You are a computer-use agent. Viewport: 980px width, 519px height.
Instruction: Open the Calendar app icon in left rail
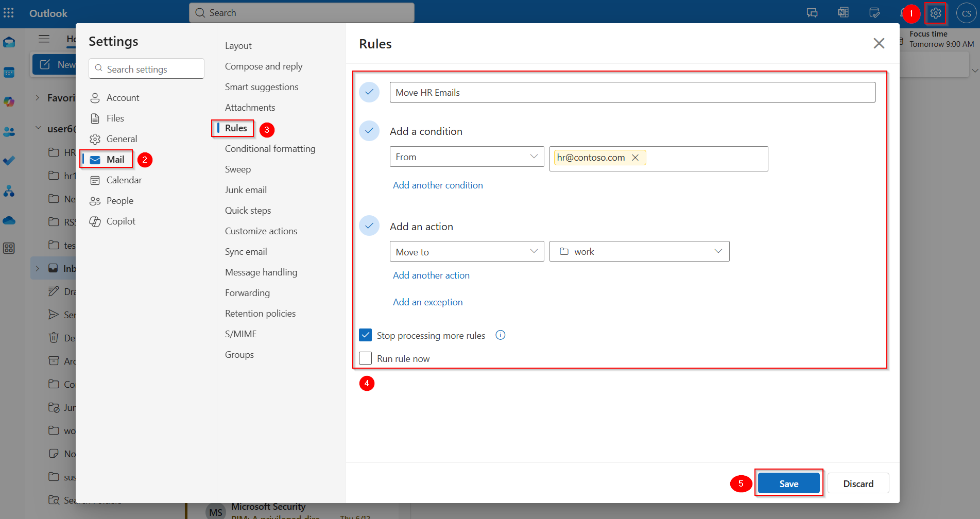tap(9, 72)
